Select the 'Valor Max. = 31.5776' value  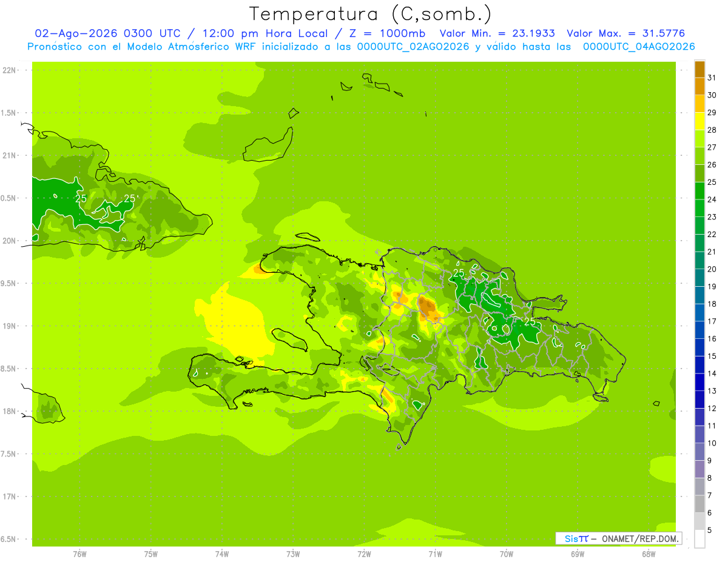click(626, 33)
